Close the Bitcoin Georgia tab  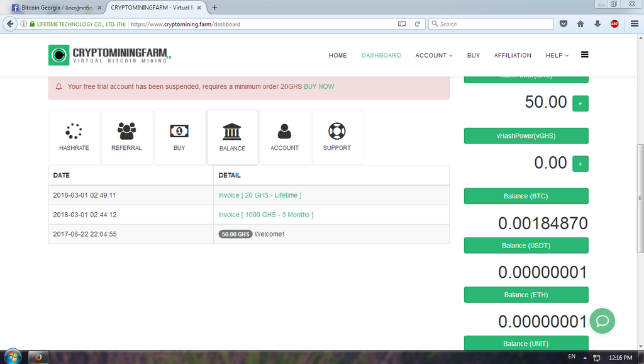[x=99, y=8]
